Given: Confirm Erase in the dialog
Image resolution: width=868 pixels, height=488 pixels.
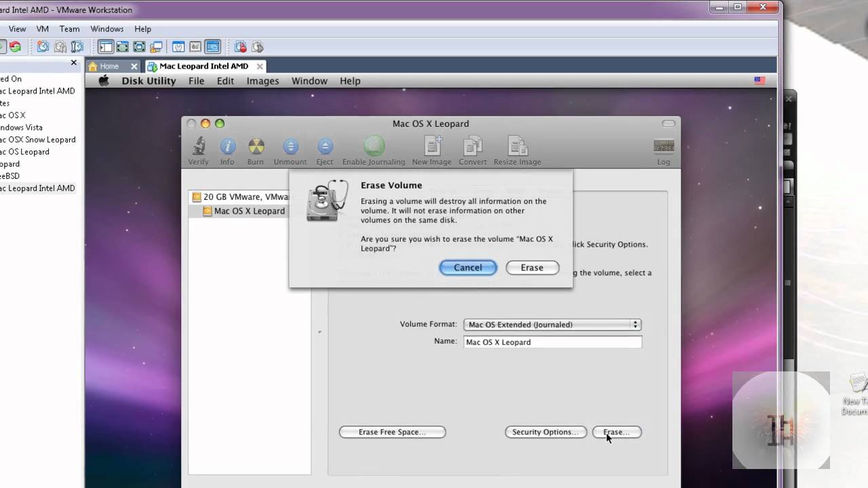Looking at the screenshot, I should (x=532, y=268).
